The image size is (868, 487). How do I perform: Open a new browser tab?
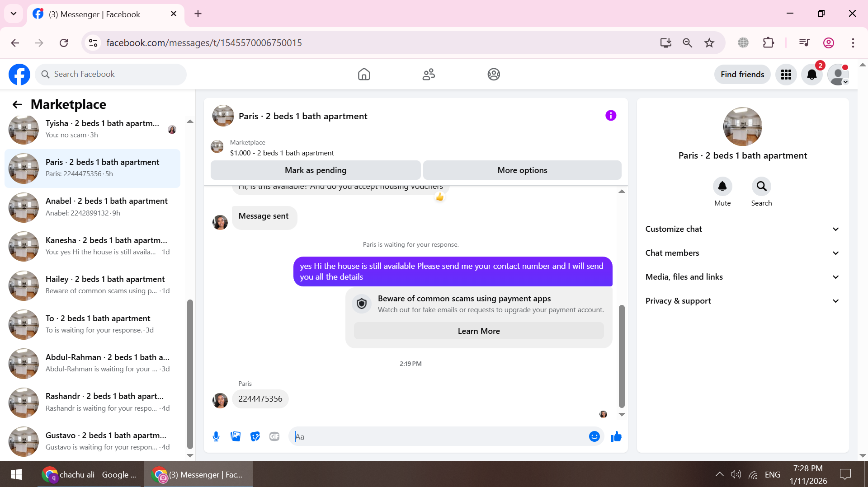198,14
